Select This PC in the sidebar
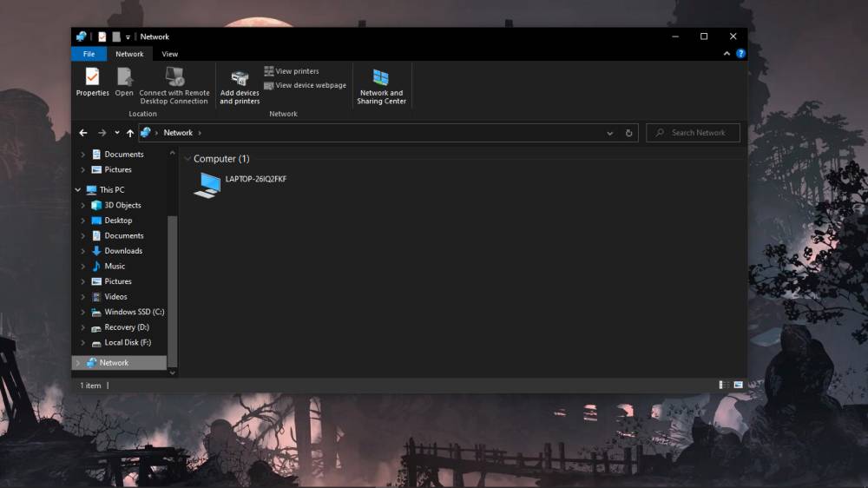Viewport: 868px width, 488px height. click(111, 189)
